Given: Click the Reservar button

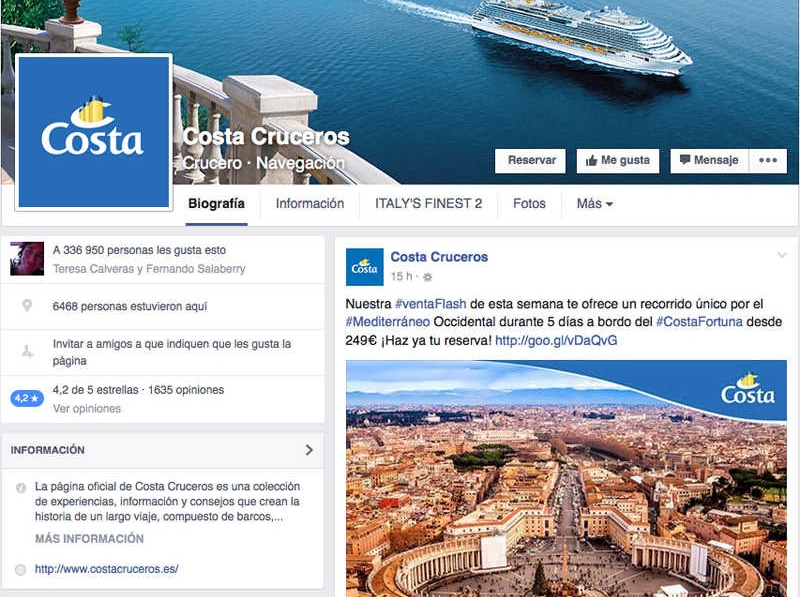Looking at the screenshot, I should click(531, 161).
